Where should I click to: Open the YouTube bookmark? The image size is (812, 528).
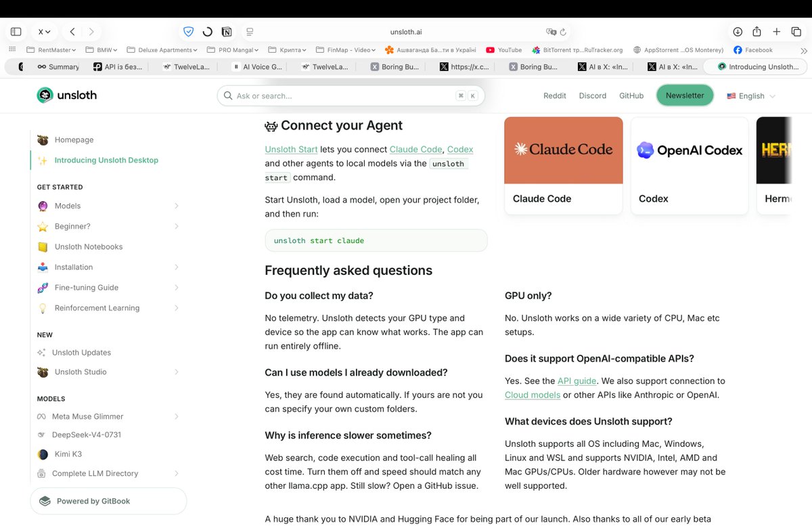503,49
